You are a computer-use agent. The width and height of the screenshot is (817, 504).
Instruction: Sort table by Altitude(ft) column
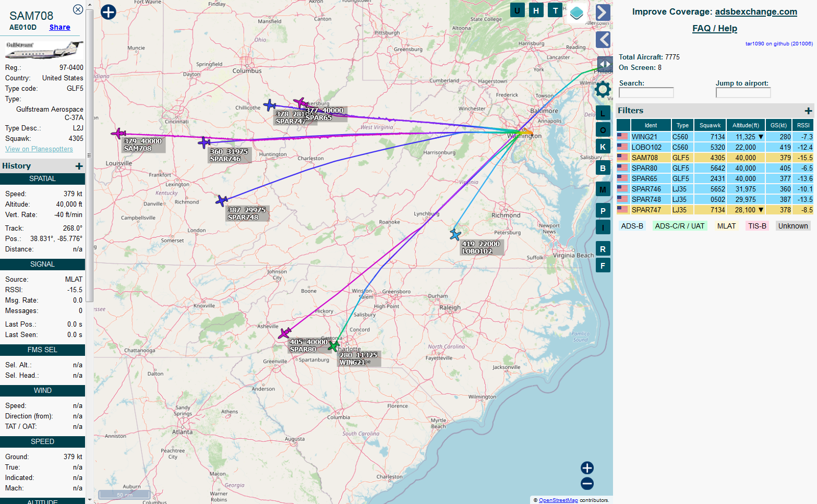click(x=746, y=125)
